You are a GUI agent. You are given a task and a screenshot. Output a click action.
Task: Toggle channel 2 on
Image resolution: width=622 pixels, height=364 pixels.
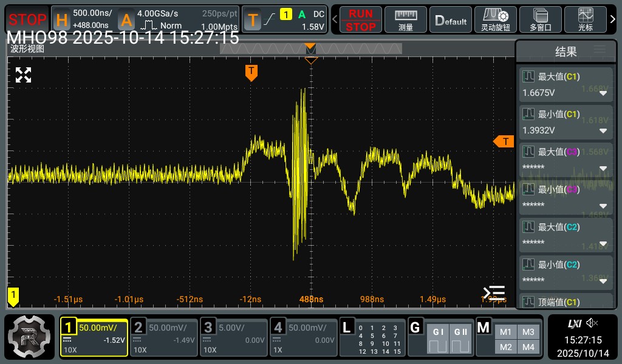(164, 337)
